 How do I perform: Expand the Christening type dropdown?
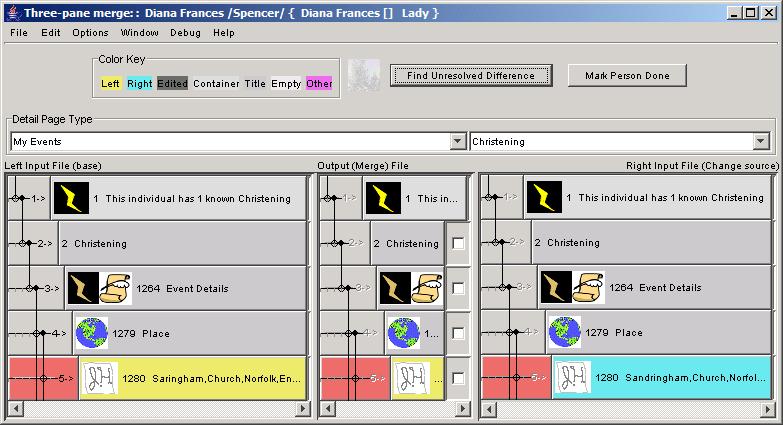pos(761,142)
